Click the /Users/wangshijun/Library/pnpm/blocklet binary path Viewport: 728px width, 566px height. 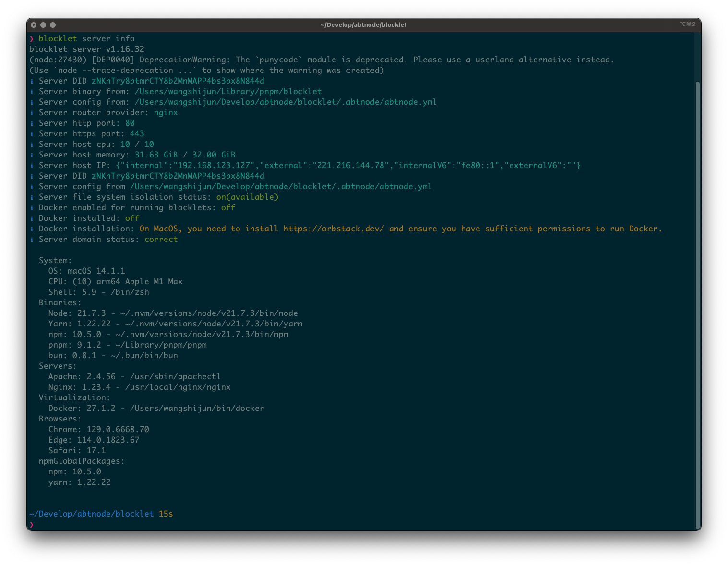pos(228,92)
